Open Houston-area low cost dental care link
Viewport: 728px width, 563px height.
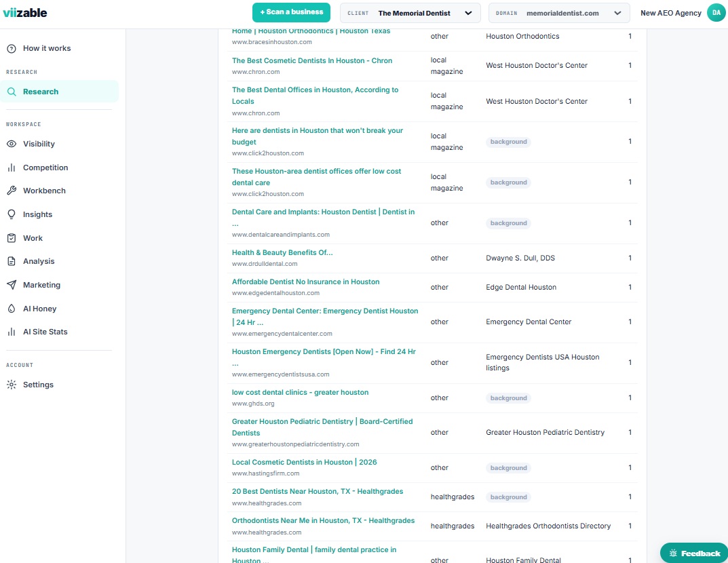tap(317, 177)
